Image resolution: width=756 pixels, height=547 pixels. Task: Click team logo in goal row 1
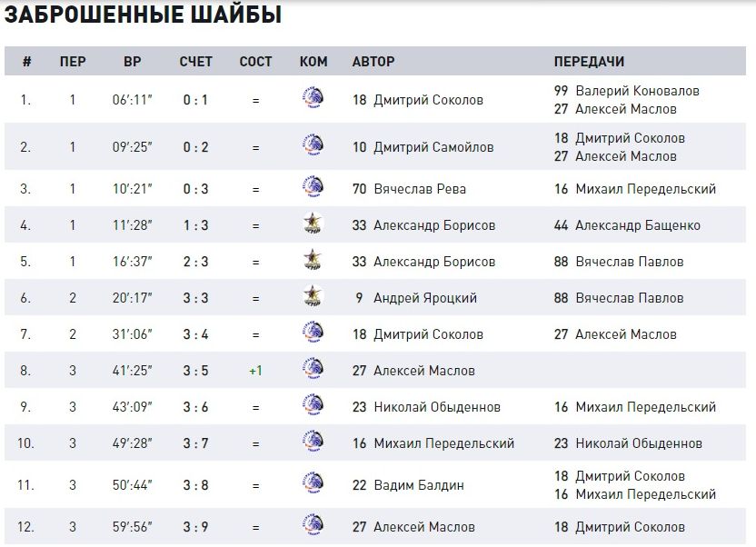click(x=313, y=98)
